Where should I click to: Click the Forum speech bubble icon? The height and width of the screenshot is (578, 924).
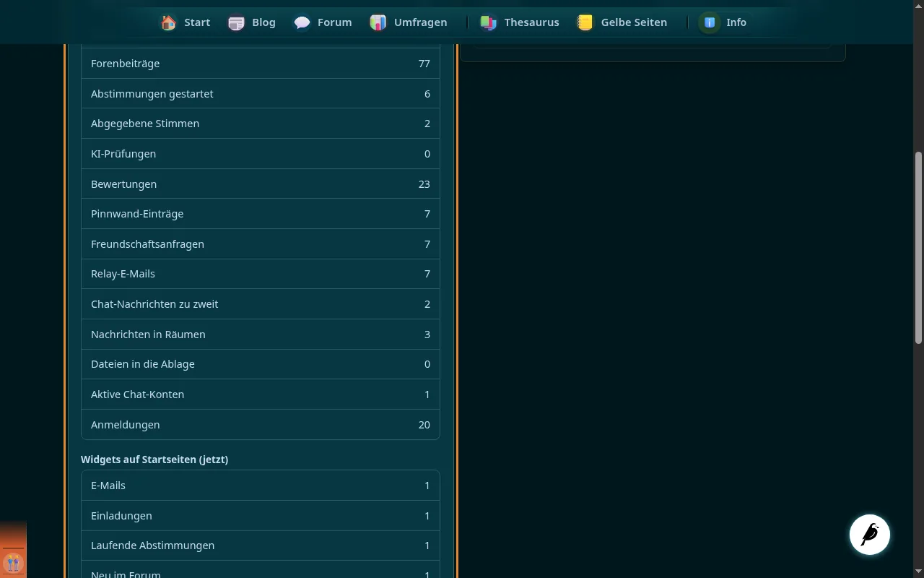[302, 22]
